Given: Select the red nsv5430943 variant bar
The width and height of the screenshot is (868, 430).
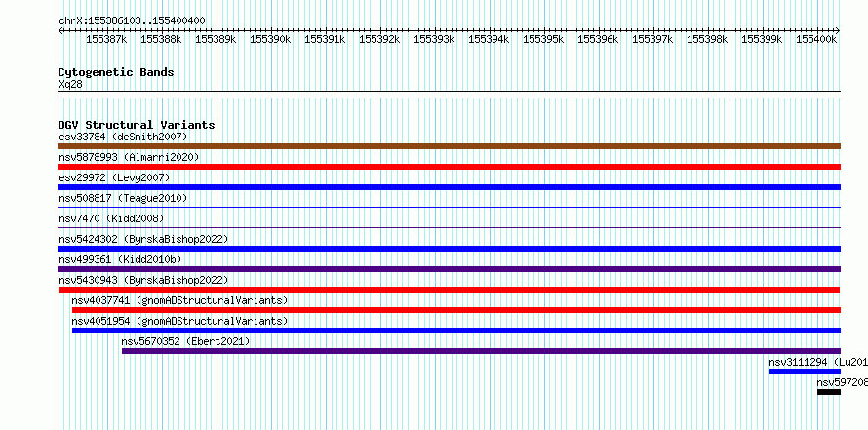Looking at the screenshot, I should pyautogui.click(x=449, y=290).
